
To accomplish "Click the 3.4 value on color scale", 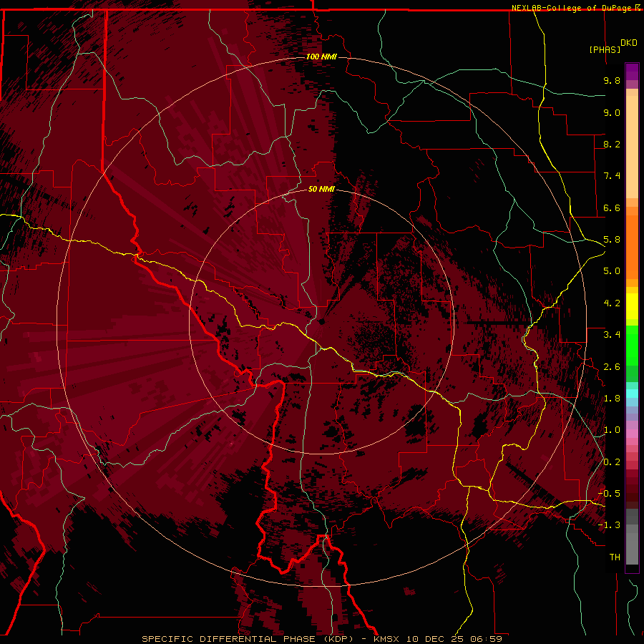I will tap(612, 335).
